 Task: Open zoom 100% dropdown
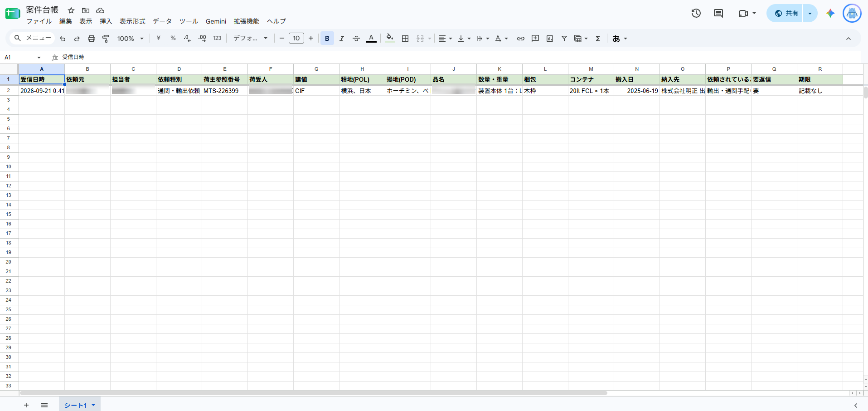131,39
